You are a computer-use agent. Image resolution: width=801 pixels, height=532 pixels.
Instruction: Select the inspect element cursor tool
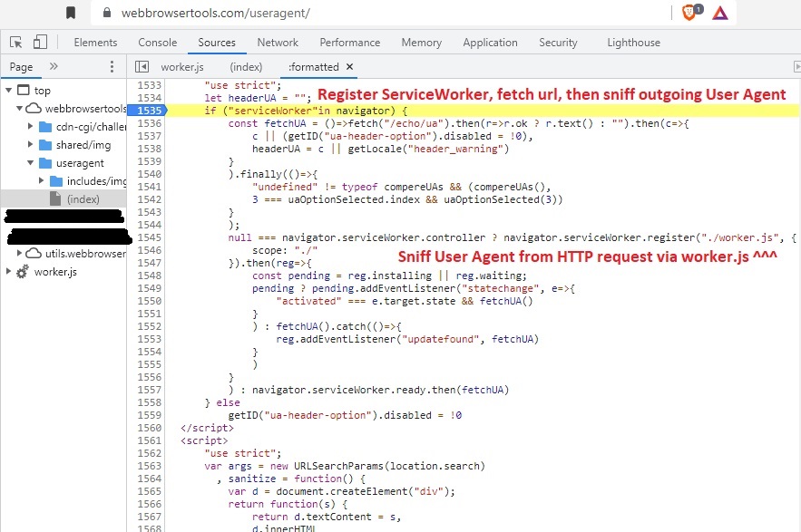tap(15, 42)
